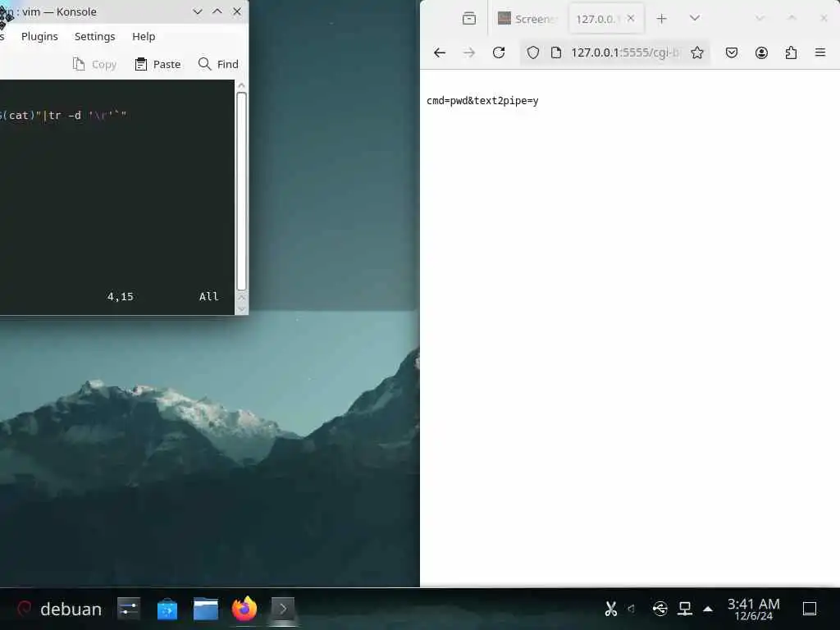Open the Settings menu in Konsole
The image size is (840, 630).
pyautogui.click(x=95, y=36)
